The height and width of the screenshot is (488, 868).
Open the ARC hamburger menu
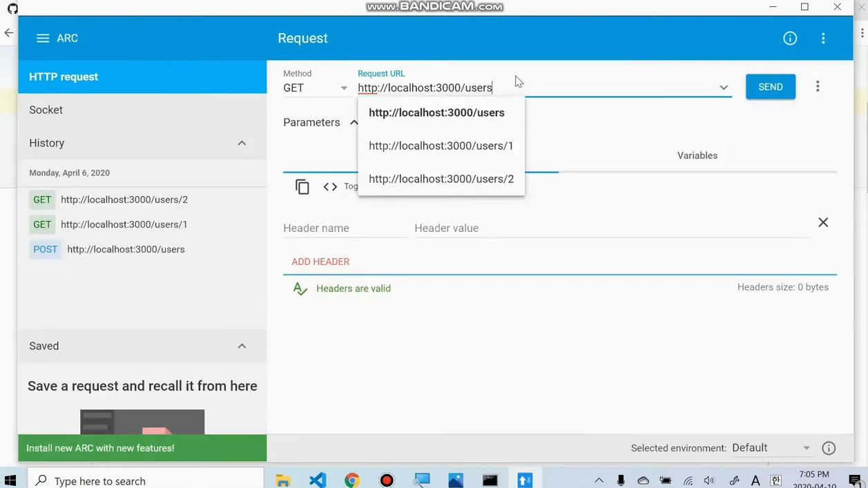(x=43, y=39)
